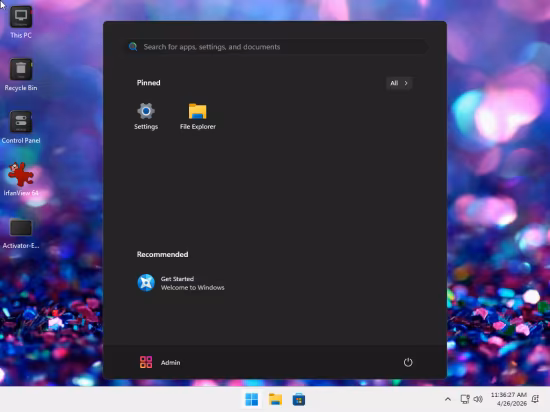Open Get Started recommended item
Image resolution: width=550 pixels, height=412 pixels.
181,283
